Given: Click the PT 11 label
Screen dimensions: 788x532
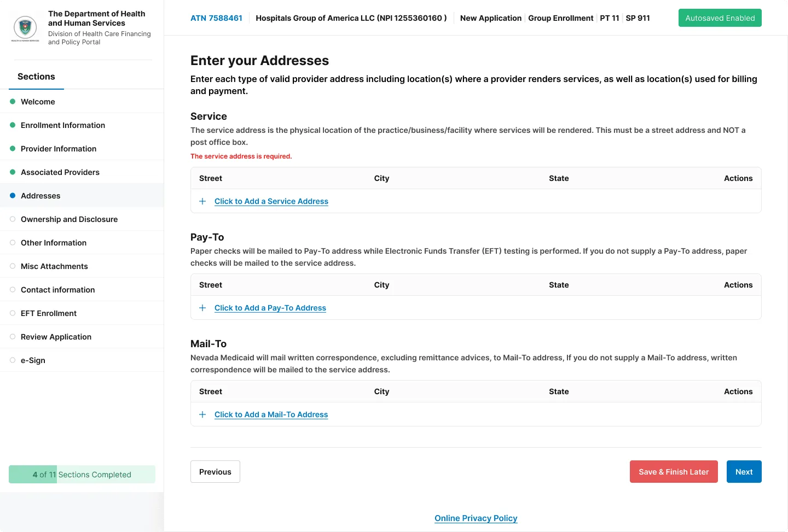Looking at the screenshot, I should coord(610,18).
